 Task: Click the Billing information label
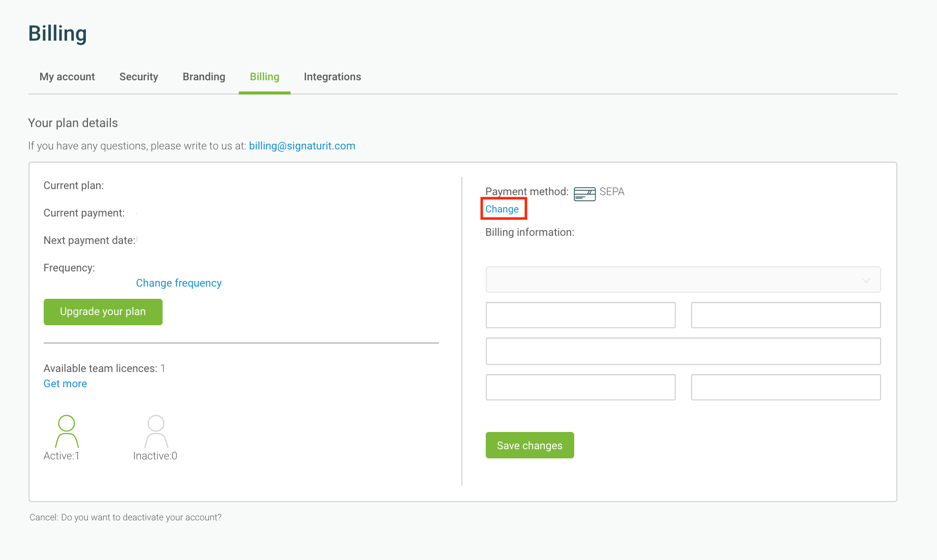[530, 232]
